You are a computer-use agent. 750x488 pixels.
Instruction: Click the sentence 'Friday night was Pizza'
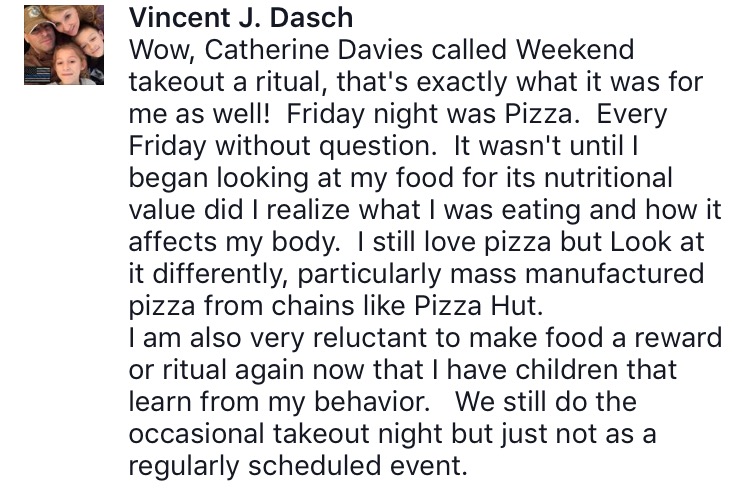coord(430,114)
